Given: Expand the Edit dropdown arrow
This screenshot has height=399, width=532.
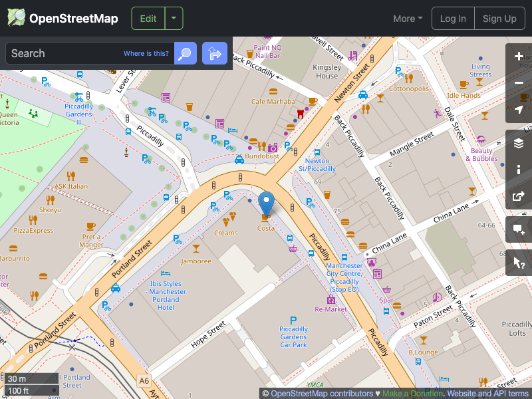Looking at the screenshot, I should tap(174, 18).
